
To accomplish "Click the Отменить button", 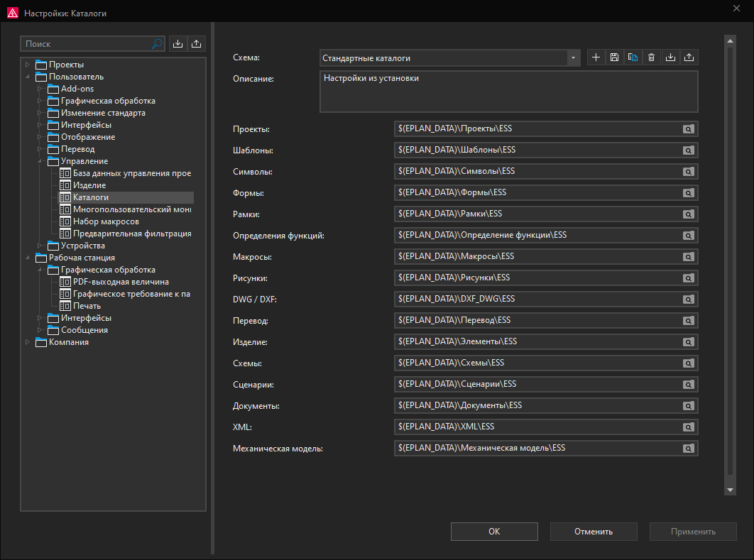I will tap(594, 532).
